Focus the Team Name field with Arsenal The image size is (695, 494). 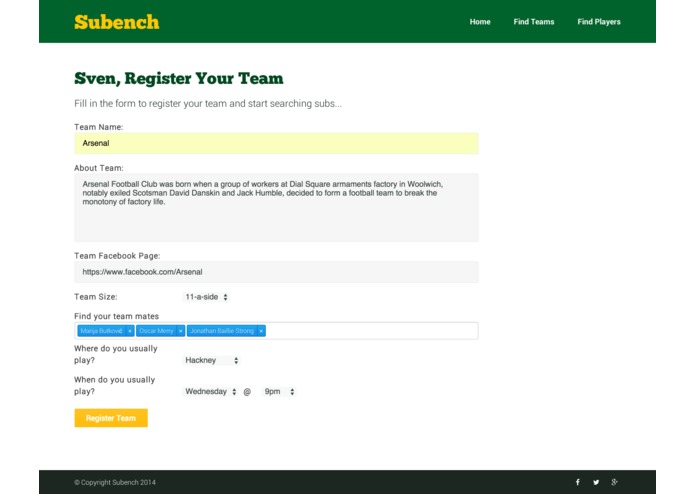(x=276, y=143)
